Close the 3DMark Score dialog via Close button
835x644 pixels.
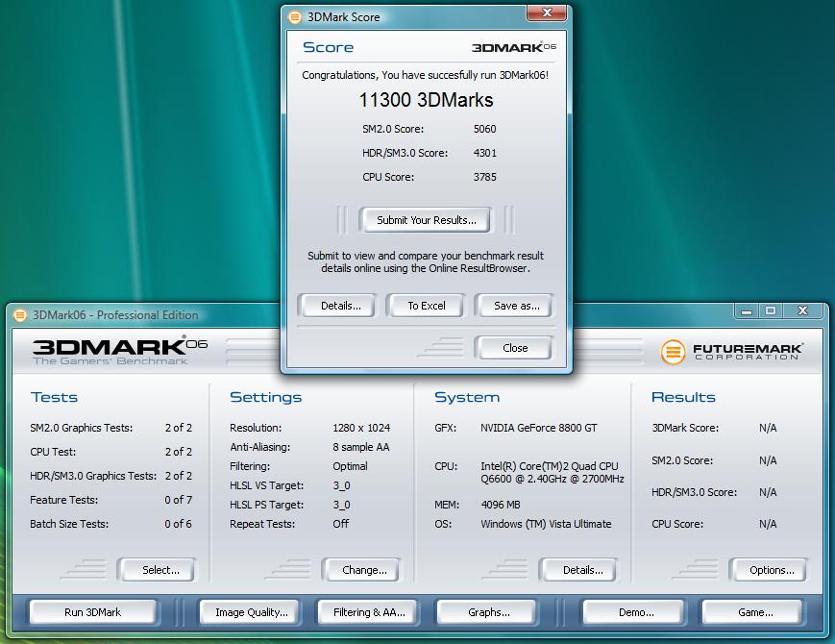(515, 348)
